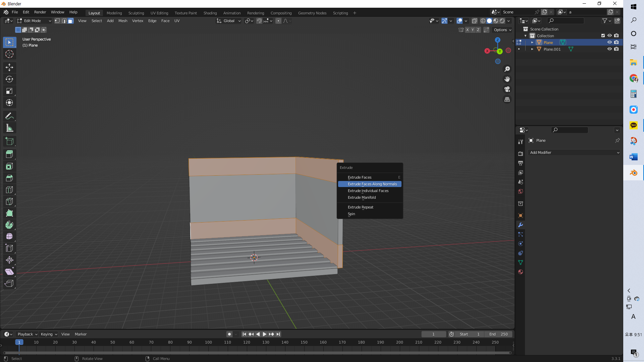Viewport: 644px width, 362px height.
Task: Open the viewport Options button
Action: point(502,30)
